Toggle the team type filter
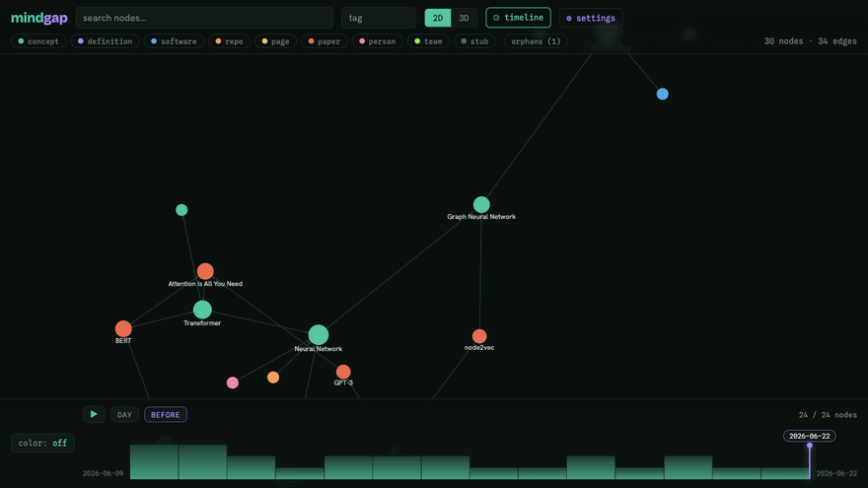The width and height of the screenshot is (868, 488). [428, 41]
